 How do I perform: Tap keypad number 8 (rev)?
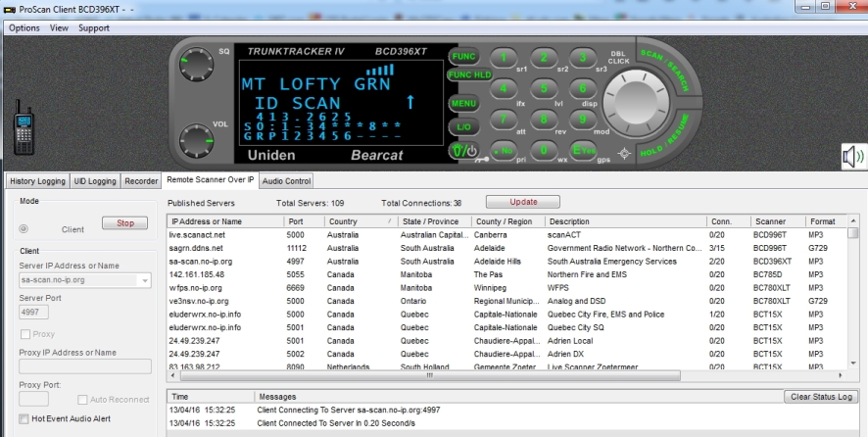click(544, 120)
